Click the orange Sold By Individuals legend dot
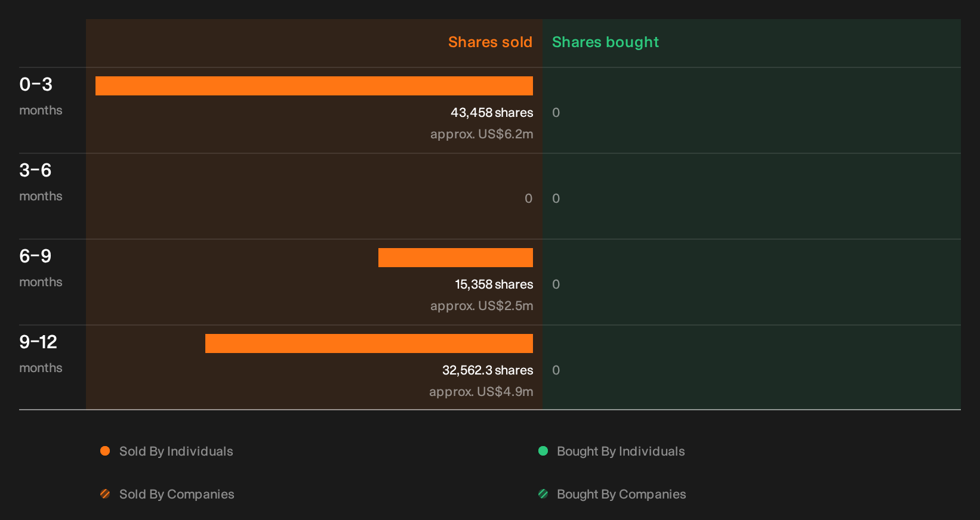 (x=105, y=451)
